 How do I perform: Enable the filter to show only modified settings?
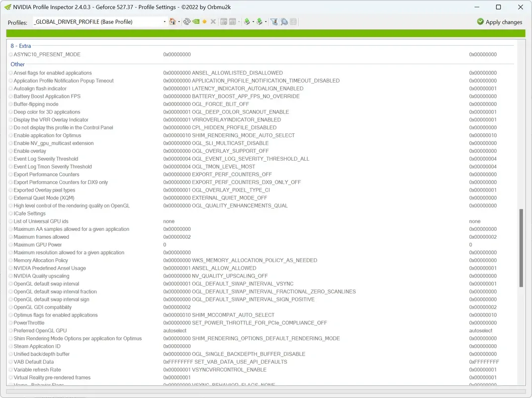pyautogui.click(x=274, y=21)
